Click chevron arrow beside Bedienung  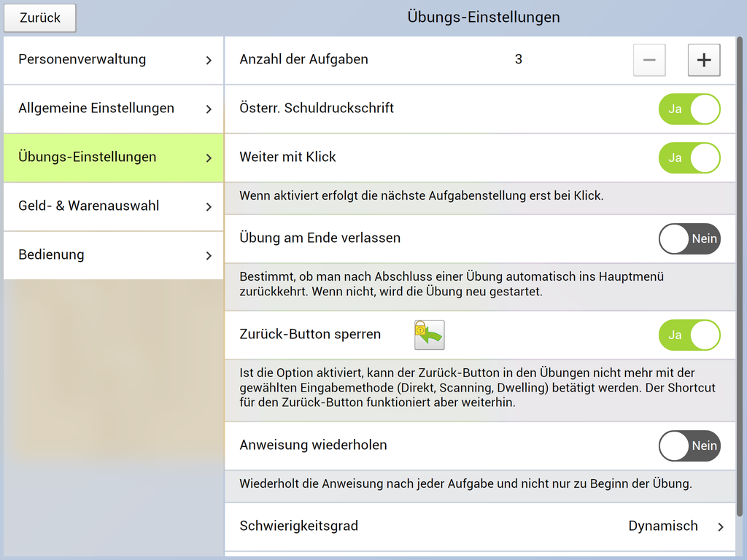coord(209,256)
